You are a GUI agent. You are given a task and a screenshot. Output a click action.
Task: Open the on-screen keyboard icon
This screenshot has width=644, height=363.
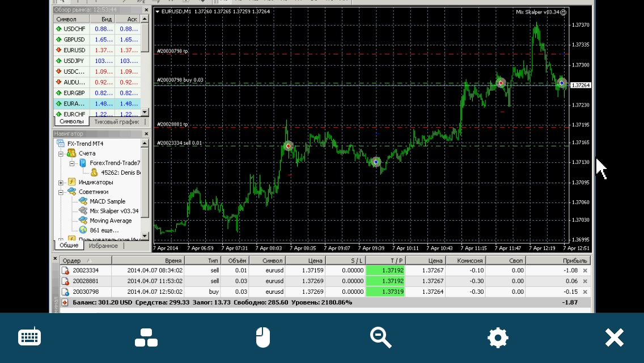29,337
